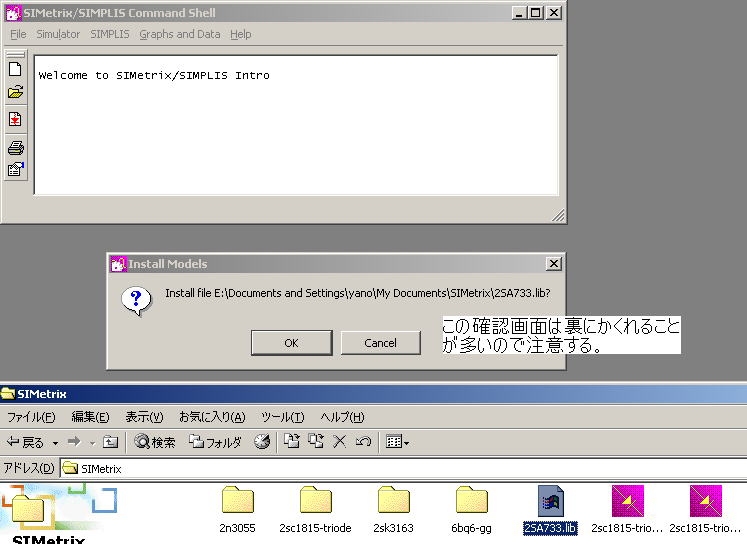Viewport: 747px width, 544px height.
Task: Open ツール(T) menu in Explorer
Action: tap(283, 417)
